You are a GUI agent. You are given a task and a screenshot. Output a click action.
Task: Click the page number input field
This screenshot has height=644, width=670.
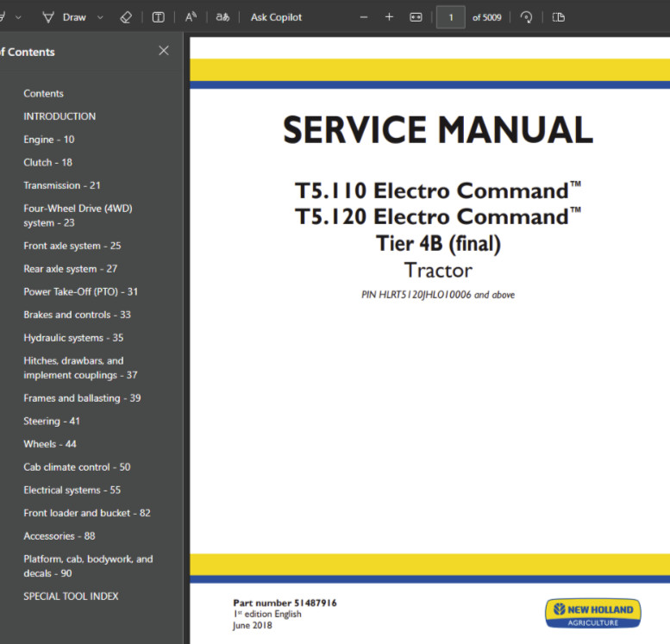pos(450,17)
